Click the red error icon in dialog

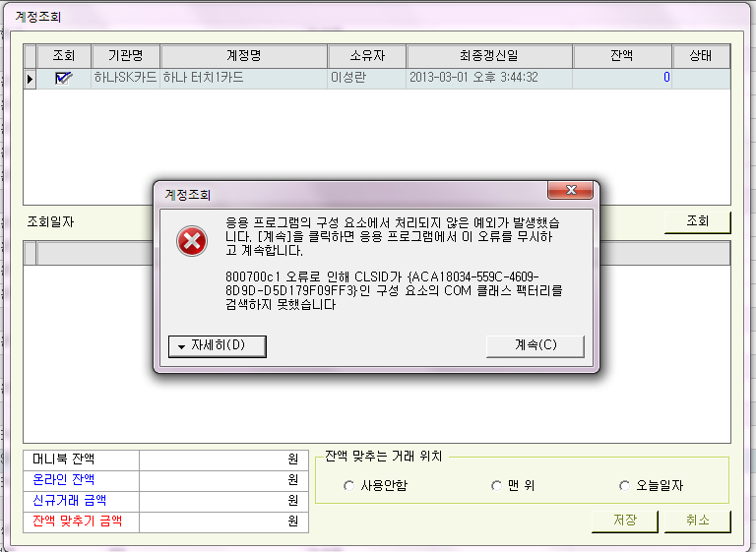[191, 240]
